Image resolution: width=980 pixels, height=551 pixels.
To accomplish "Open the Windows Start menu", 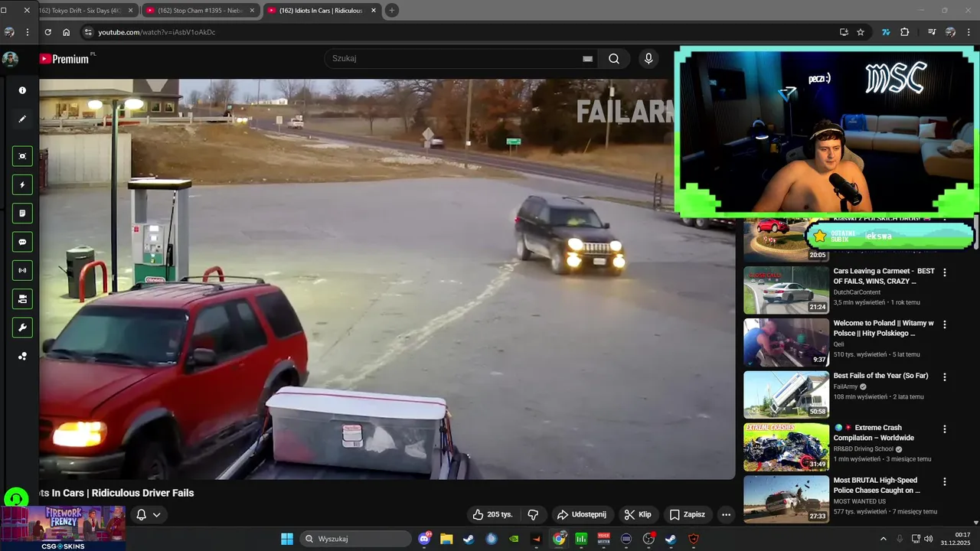I will 286,539.
